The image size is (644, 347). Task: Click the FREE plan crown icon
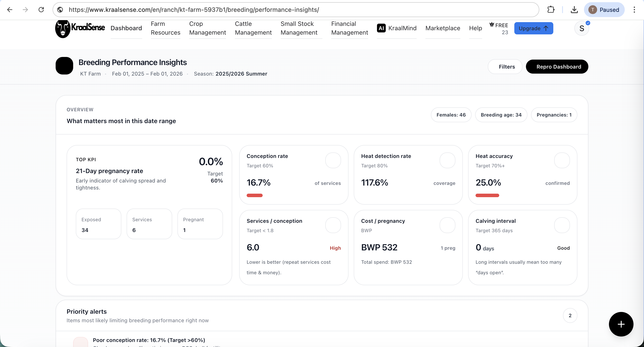(x=492, y=25)
